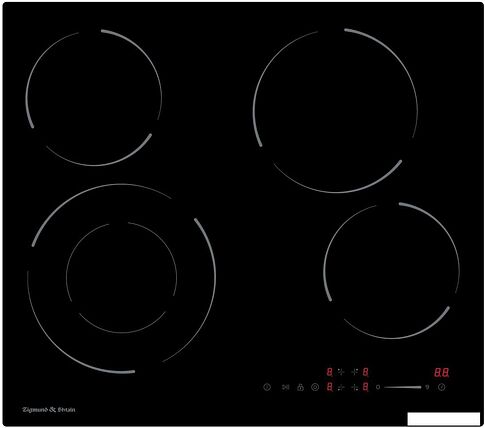Click the top-left red zone level digit
This screenshot has width=485, height=428.
click(329, 372)
